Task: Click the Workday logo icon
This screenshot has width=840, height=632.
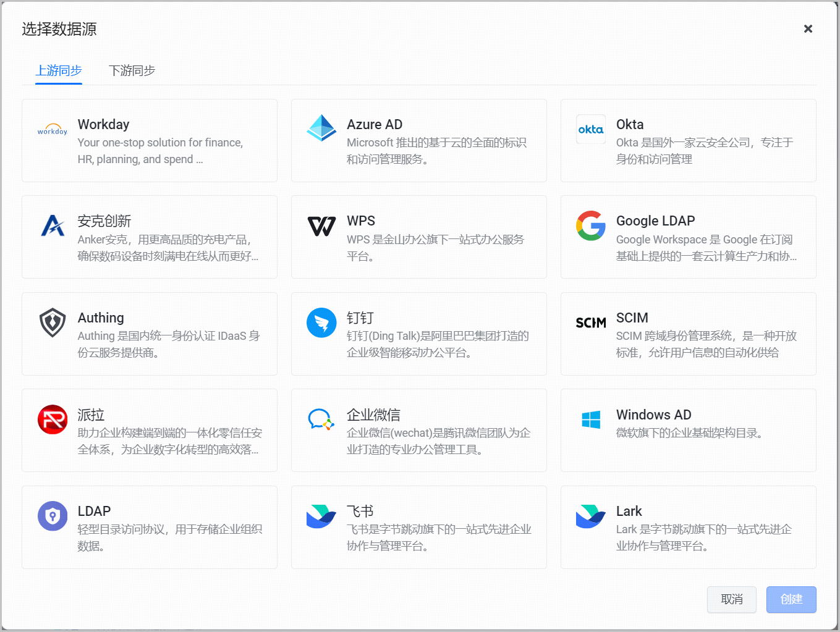Action: 53,129
